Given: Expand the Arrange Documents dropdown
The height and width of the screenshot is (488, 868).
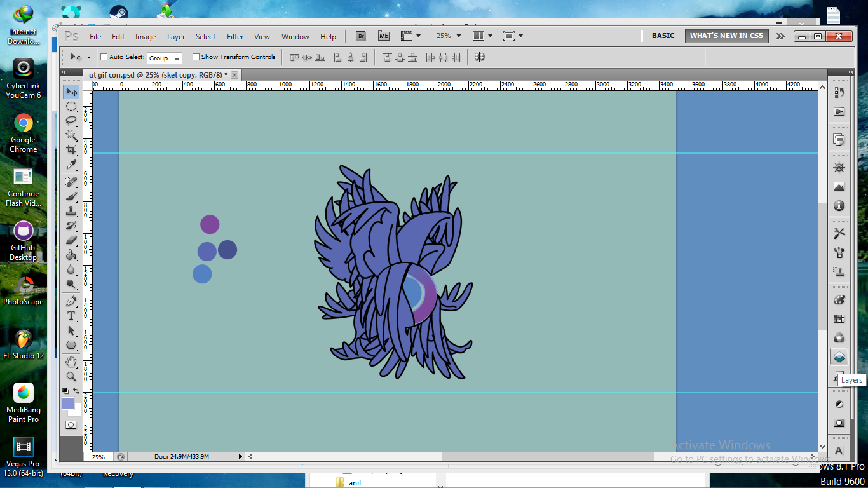Looking at the screenshot, I should (x=482, y=36).
